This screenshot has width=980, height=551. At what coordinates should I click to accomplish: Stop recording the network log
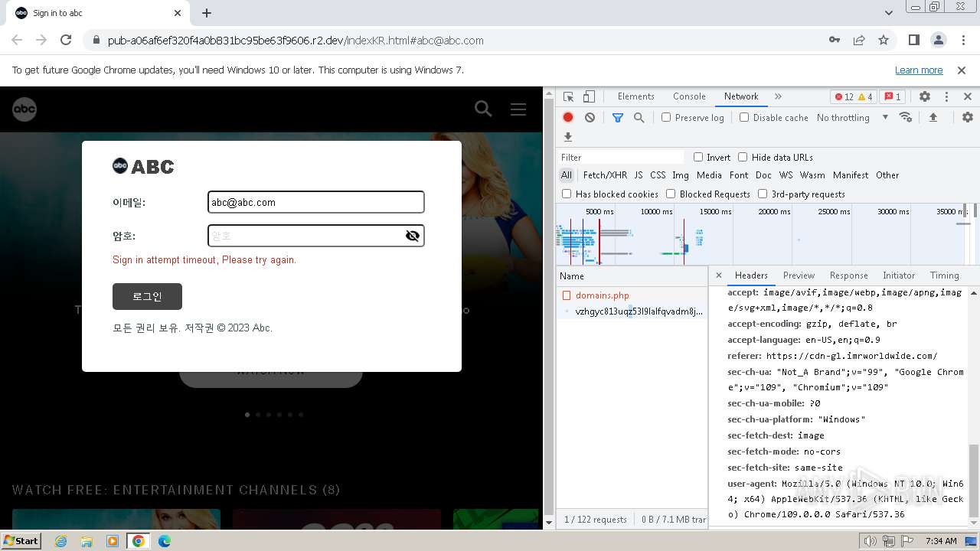click(568, 117)
